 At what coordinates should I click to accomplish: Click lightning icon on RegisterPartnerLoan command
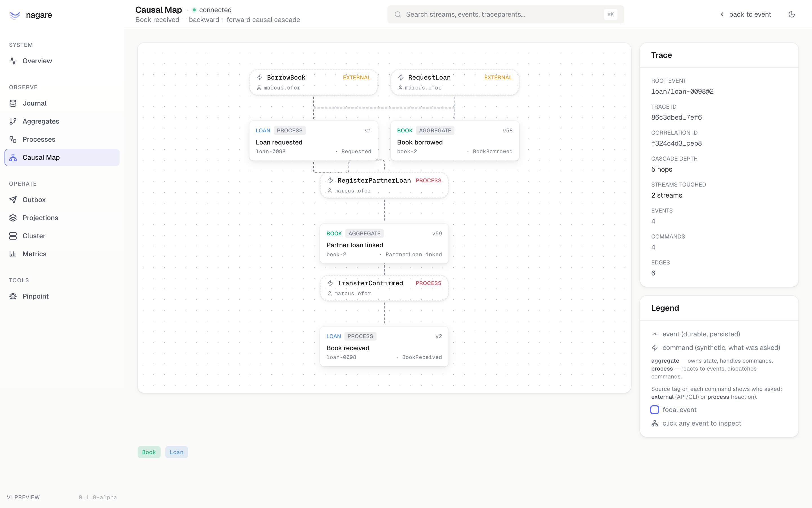coord(330,180)
